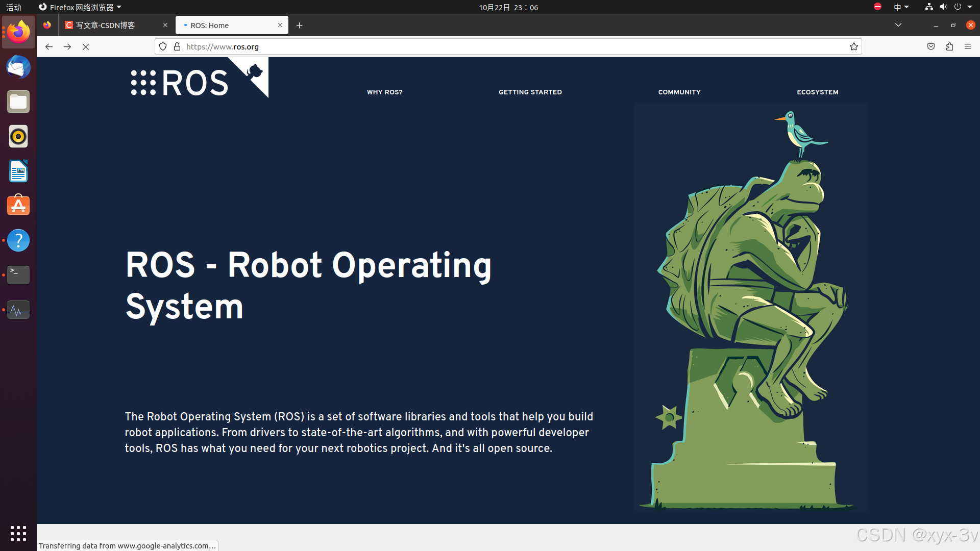Image resolution: width=980 pixels, height=551 pixels.
Task: Open System Monitor from the dock
Action: point(18,310)
